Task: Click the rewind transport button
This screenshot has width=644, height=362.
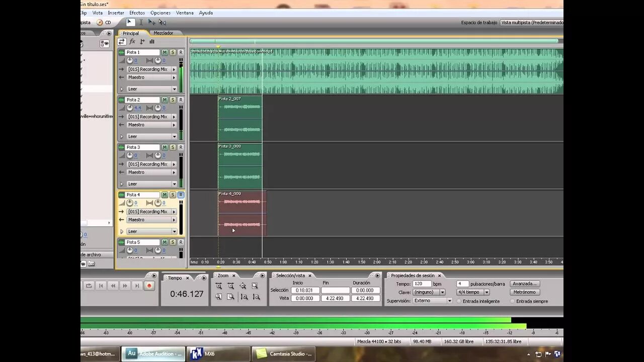Action: [x=113, y=286]
